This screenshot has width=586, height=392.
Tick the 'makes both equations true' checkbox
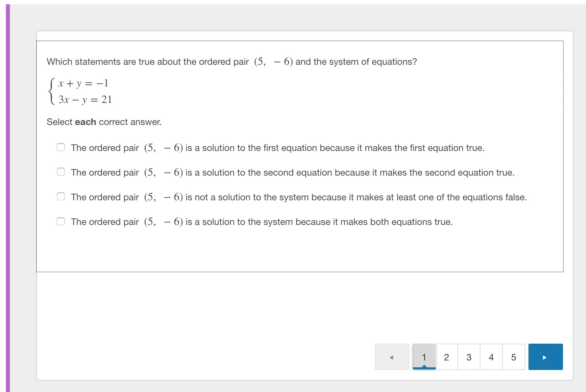point(61,221)
